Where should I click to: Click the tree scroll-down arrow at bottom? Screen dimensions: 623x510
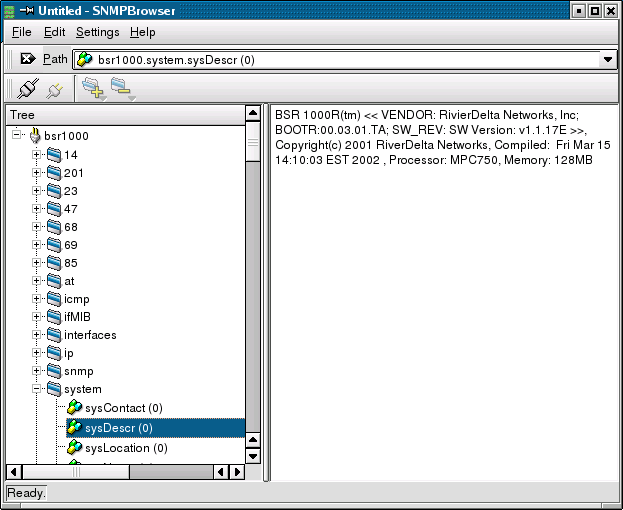pos(253,456)
